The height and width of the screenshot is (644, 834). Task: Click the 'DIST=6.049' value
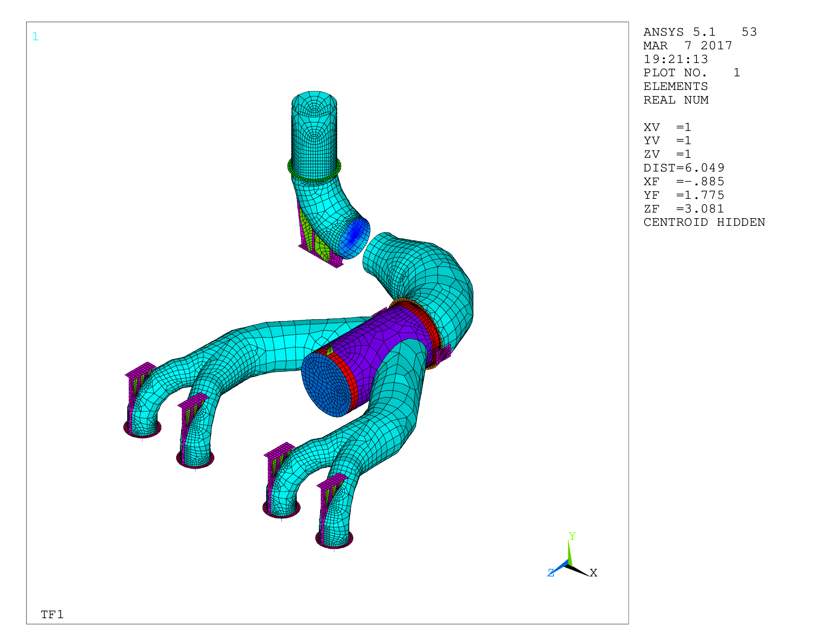point(684,168)
